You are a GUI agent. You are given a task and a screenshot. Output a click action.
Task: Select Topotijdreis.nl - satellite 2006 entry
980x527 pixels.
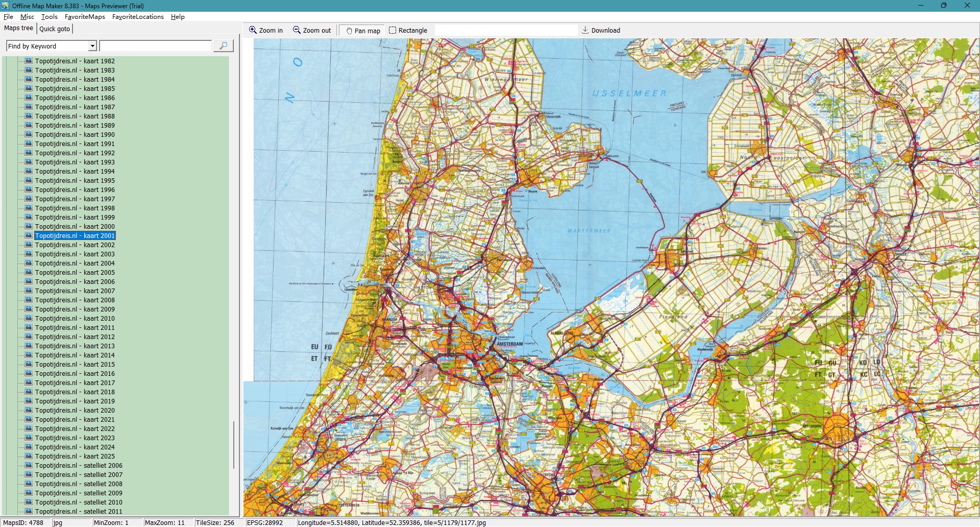point(79,465)
